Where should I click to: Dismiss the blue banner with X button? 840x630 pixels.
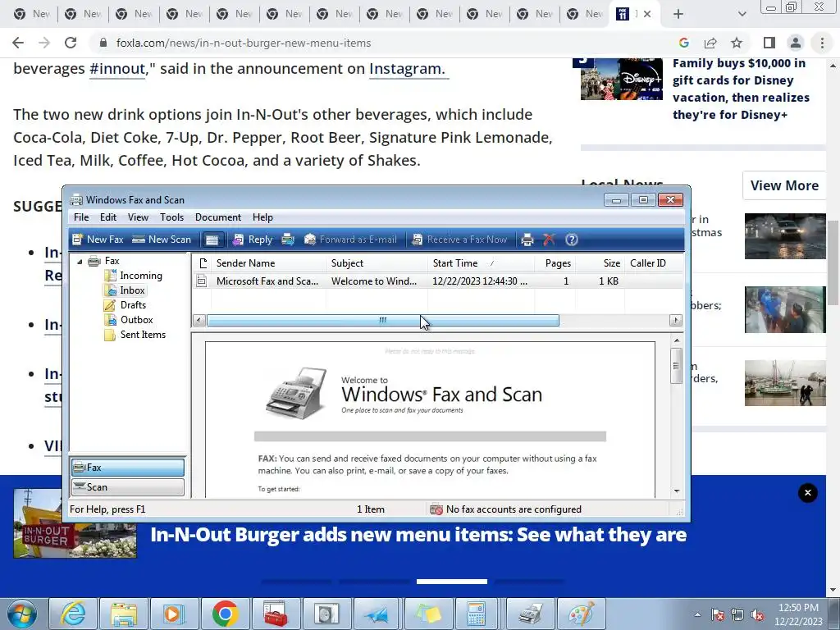pyautogui.click(x=808, y=493)
